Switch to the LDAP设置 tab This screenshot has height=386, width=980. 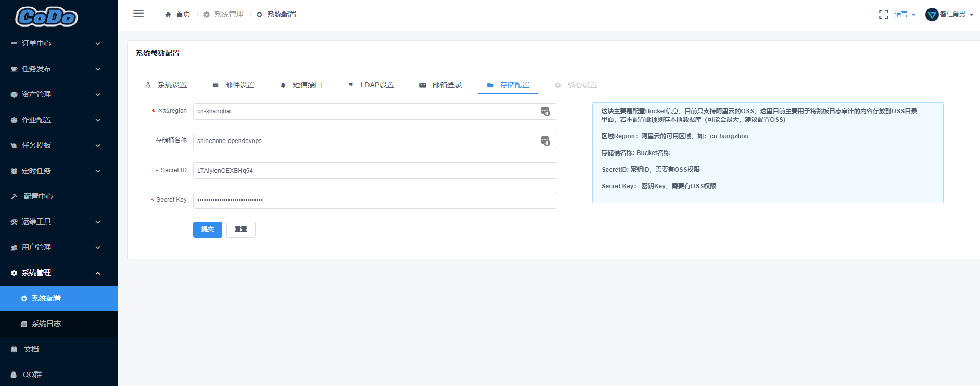pyautogui.click(x=371, y=85)
